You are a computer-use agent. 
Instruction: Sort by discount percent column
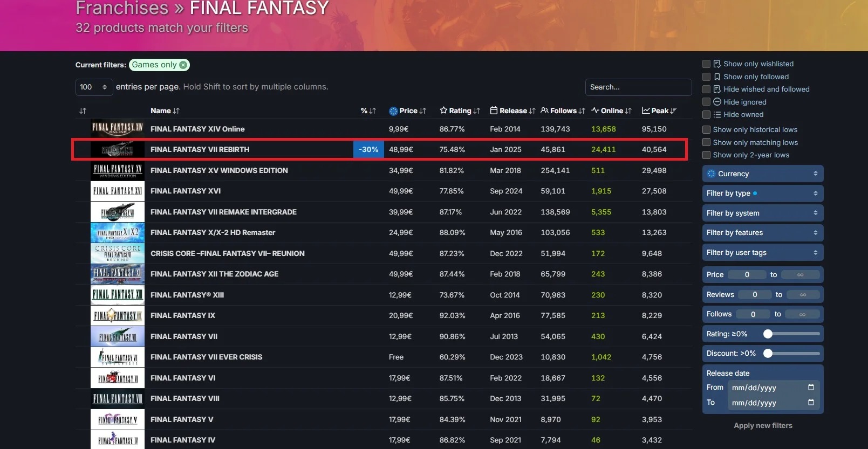(368, 110)
